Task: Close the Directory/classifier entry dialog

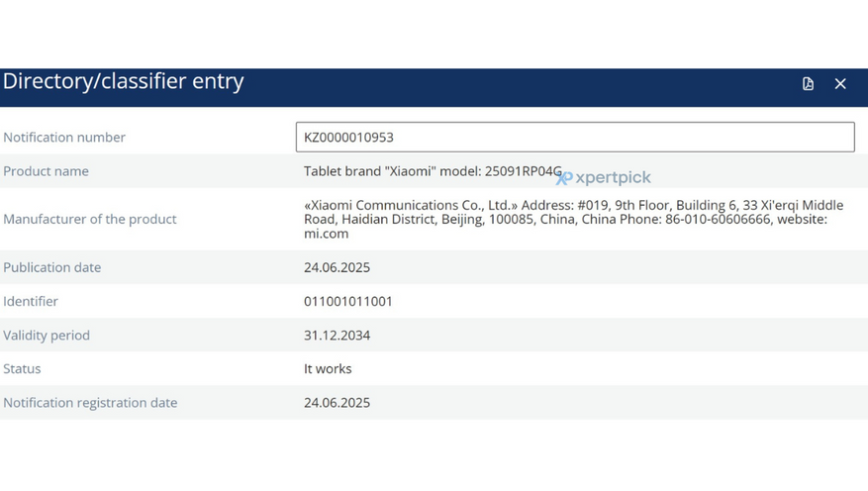Action: click(x=840, y=84)
